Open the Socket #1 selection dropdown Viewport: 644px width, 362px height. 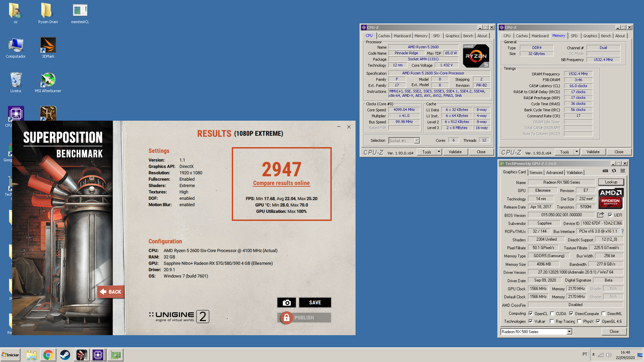(417, 141)
